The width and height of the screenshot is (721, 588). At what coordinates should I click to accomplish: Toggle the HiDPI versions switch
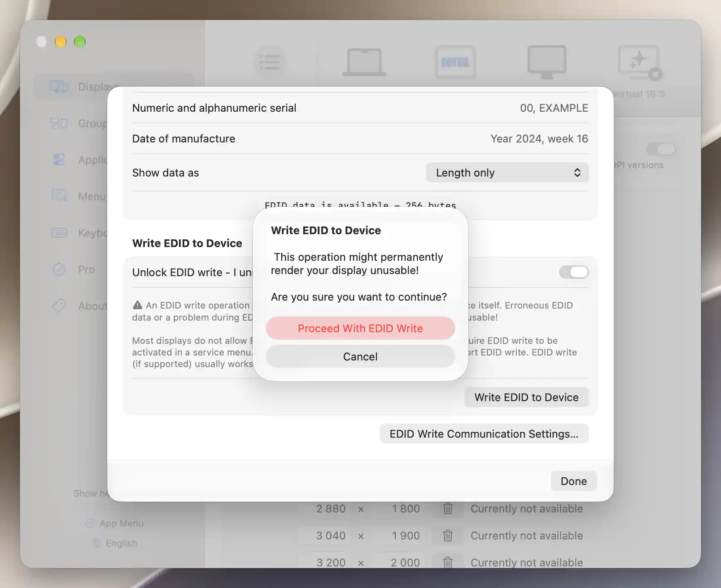(661, 149)
